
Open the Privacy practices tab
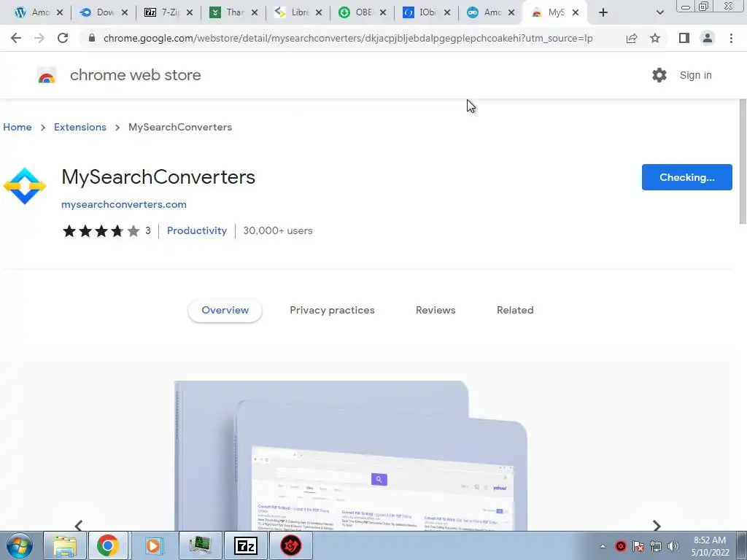coord(332,310)
